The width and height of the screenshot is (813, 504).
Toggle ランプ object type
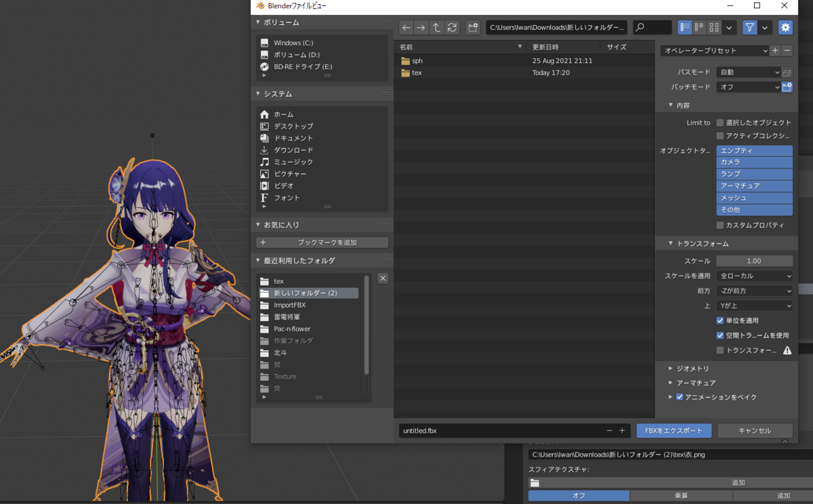[754, 174]
